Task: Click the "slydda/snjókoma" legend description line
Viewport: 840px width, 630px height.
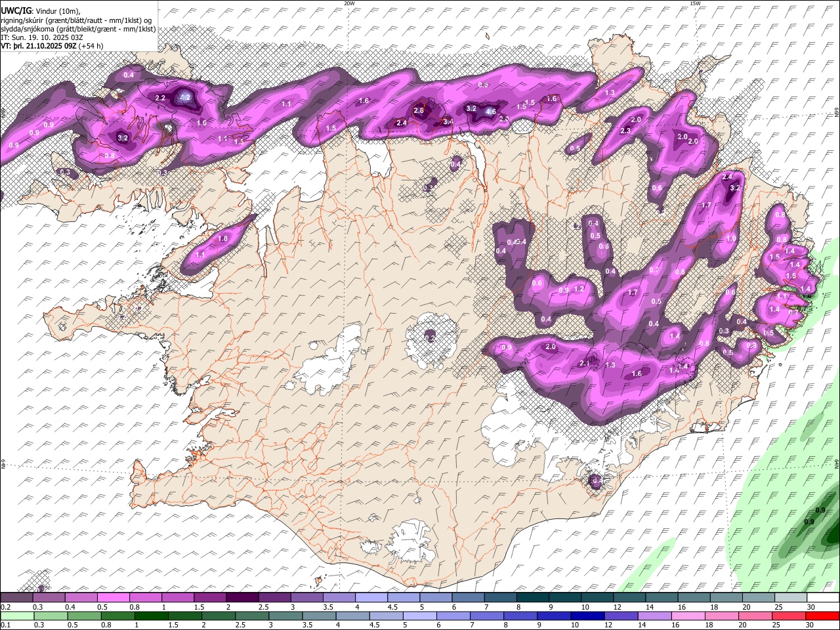Action: (78, 29)
